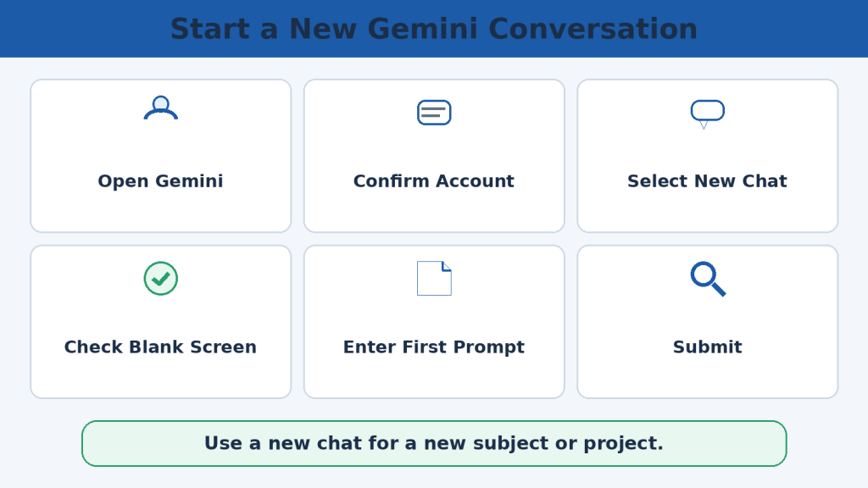
Task: Click the speech bubble icon for Select New Chat
Action: click(708, 114)
